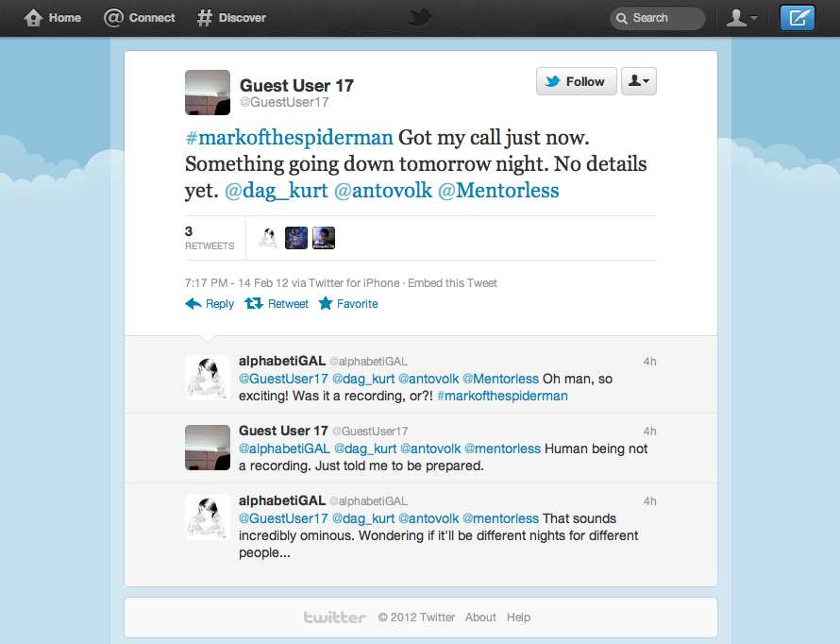Expand the user actions dropdown beside Follow
Screen dimensions: 840x644
(640, 82)
